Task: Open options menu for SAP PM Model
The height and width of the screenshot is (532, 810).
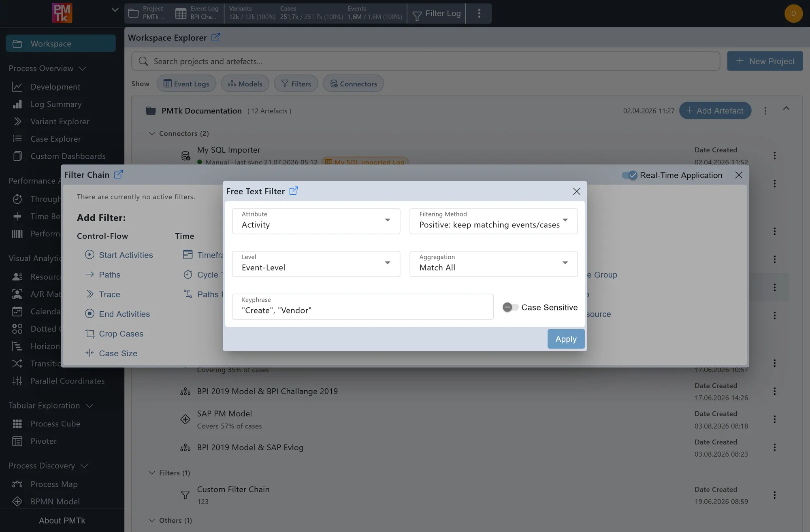Action: pos(774,419)
